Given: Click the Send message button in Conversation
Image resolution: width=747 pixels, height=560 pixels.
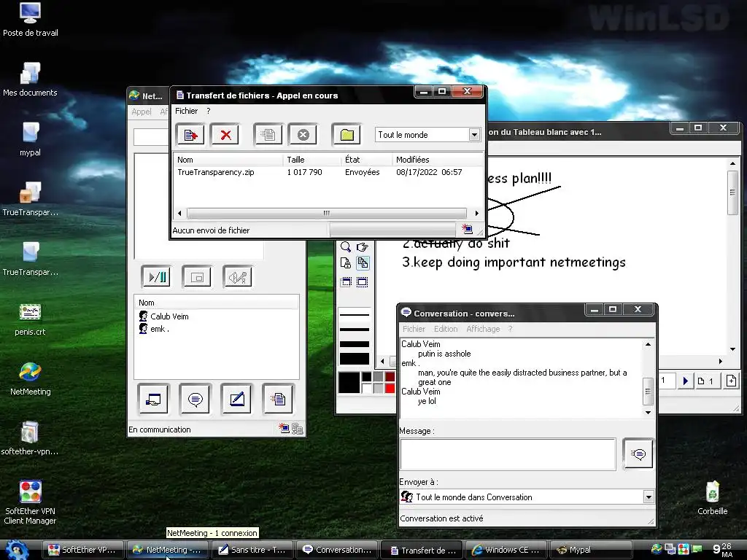Looking at the screenshot, I should [x=638, y=454].
